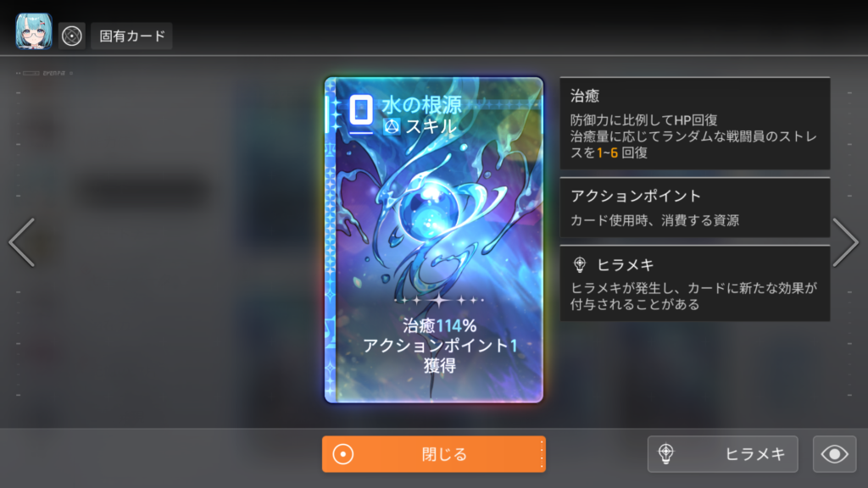This screenshot has height=488, width=868.
Task: Click the 水の根源 card artwork
Action: 434,240
